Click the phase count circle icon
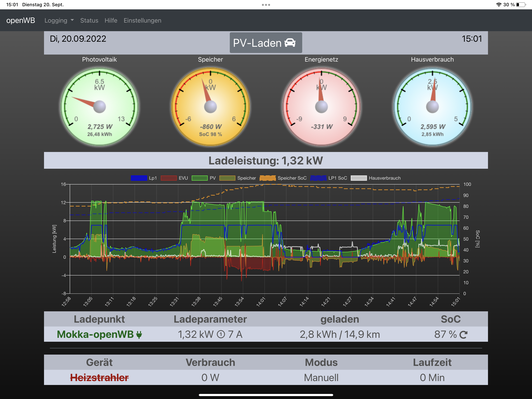Screen dimensions: 532x399 tap(221, 335)
